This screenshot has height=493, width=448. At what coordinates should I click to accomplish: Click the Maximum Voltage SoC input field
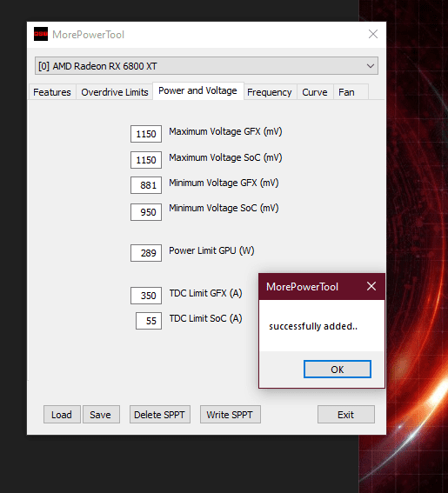pyautogui.click(x=146, y=160)
